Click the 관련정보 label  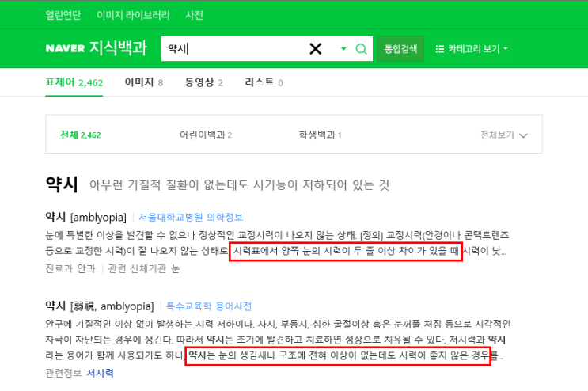click(63, 373)
